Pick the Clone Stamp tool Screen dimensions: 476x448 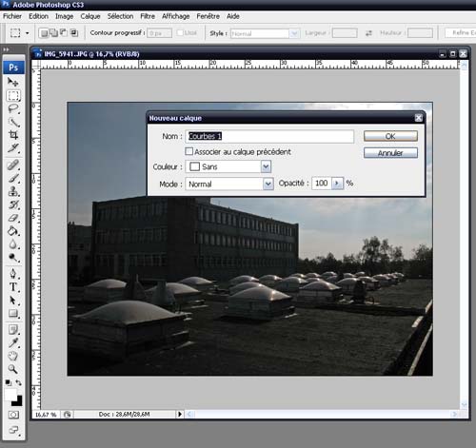13,191
